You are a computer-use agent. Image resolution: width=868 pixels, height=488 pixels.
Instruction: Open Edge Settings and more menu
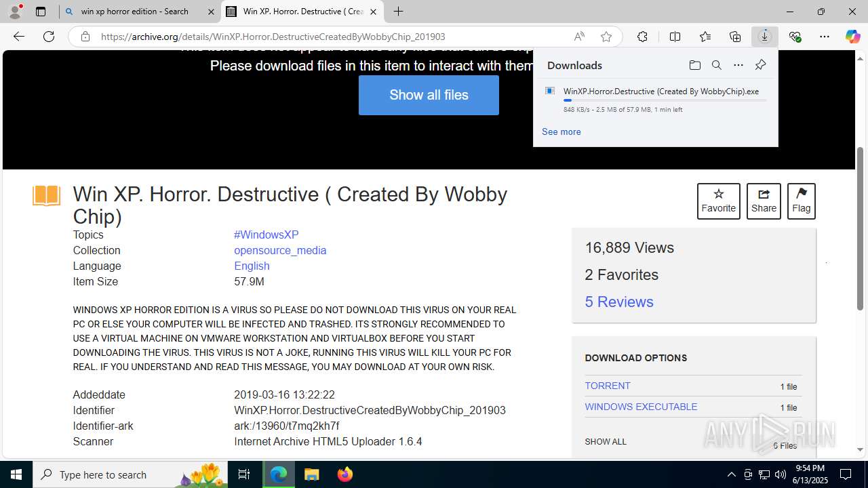pos(825,37)
